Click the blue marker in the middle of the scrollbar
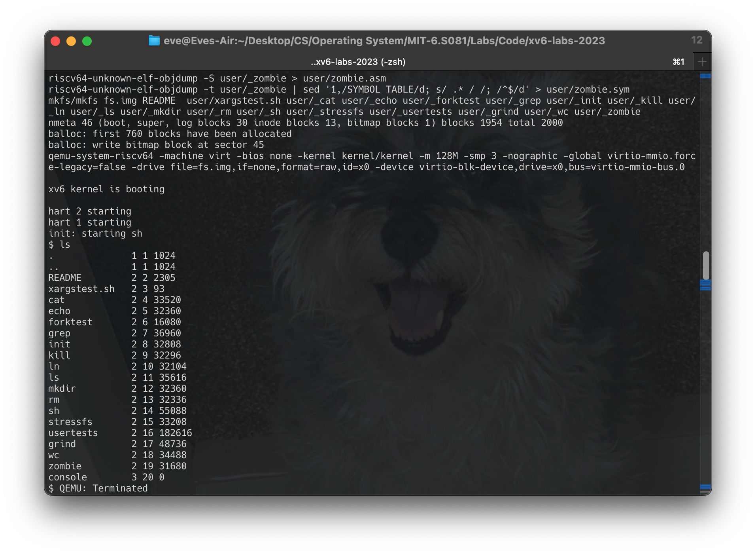756x554 pixels. coord(705,285)
